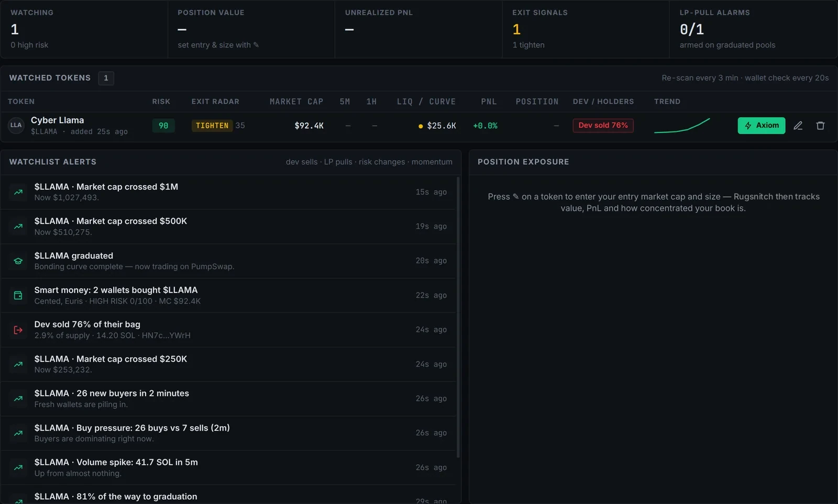Click the red exit icon for the Dev sold alert

[18, 330]
